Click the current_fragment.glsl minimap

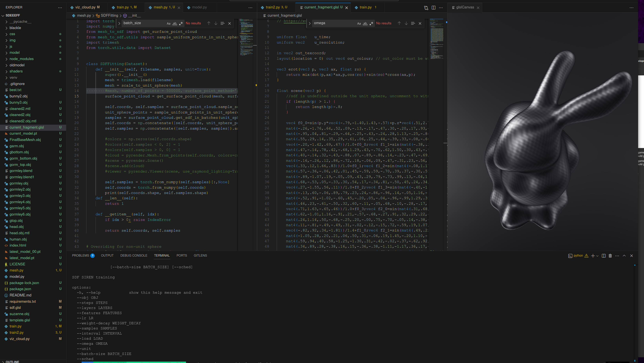click(x=437, y=39)
